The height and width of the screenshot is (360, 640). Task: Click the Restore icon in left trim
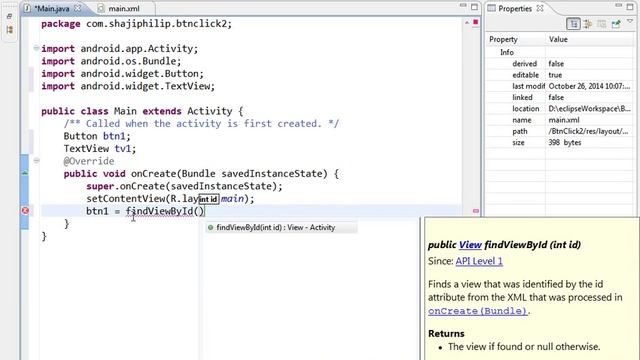(x=9, y=16)
